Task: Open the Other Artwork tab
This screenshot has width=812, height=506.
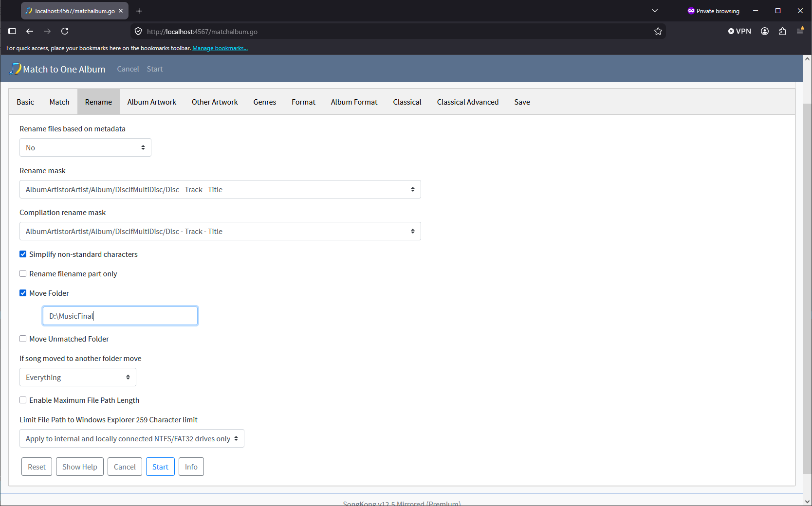Action: click(215, 102)
